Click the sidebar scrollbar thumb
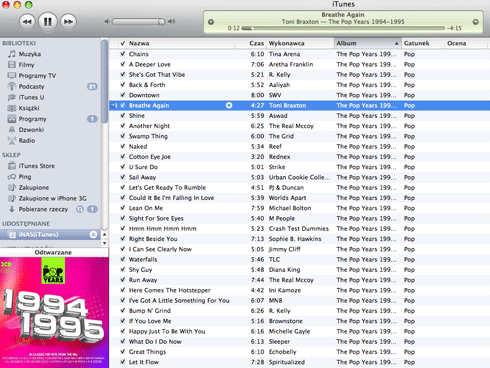The height and width of the screenshot is (368, 490). coord(104,81)
